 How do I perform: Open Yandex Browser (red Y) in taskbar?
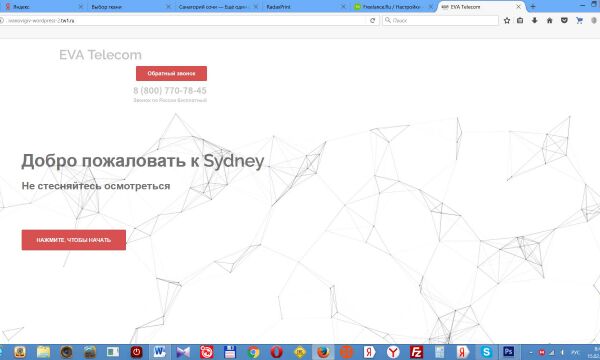393,352
